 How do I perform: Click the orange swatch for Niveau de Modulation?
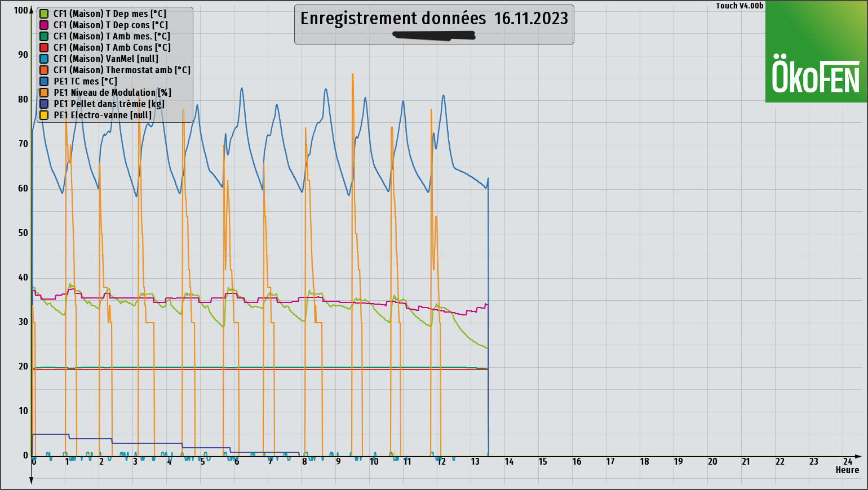pyautogui.click(x=44, y=92)
